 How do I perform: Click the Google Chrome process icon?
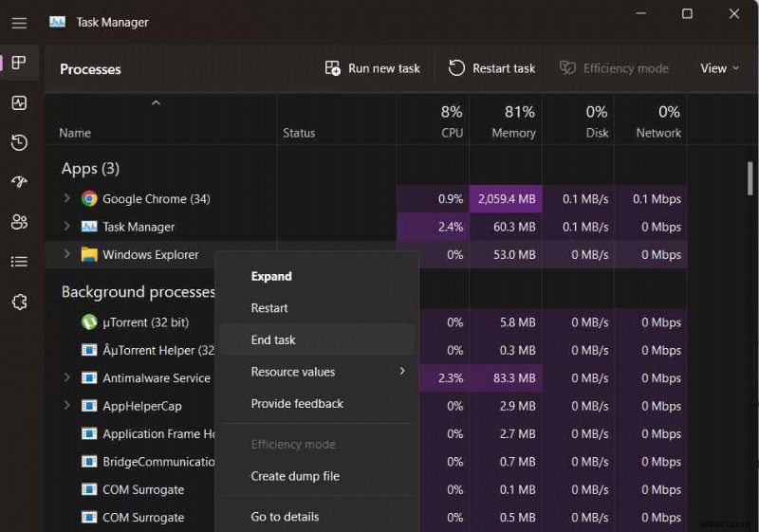point(89,199)
